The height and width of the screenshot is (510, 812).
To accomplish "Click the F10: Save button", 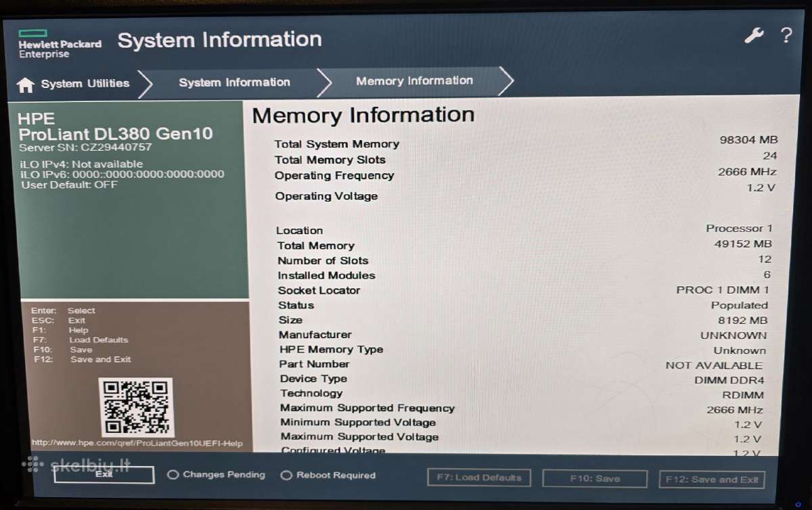I will click(595, 479).
